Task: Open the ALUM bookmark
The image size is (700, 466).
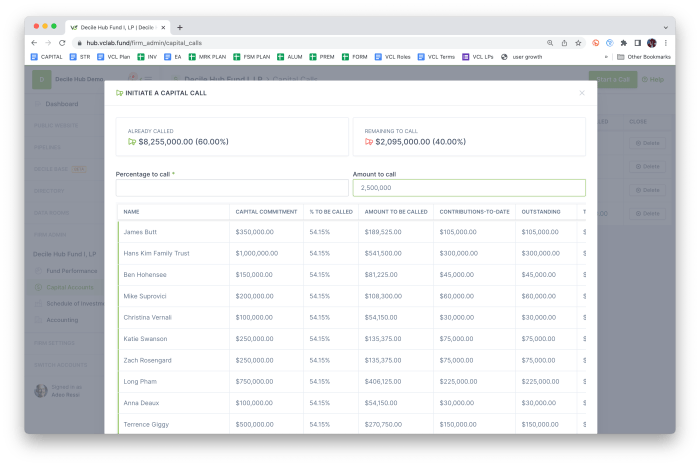Action: coord(290,57)
